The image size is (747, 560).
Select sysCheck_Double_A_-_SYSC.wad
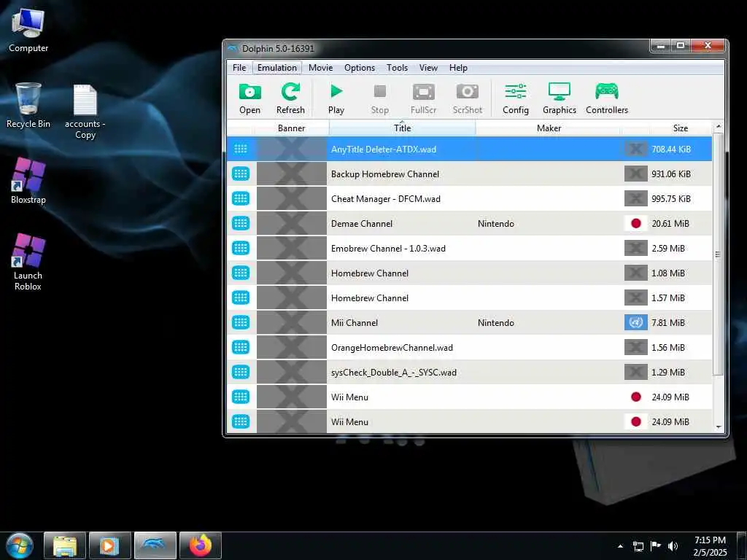pos(469,372)
